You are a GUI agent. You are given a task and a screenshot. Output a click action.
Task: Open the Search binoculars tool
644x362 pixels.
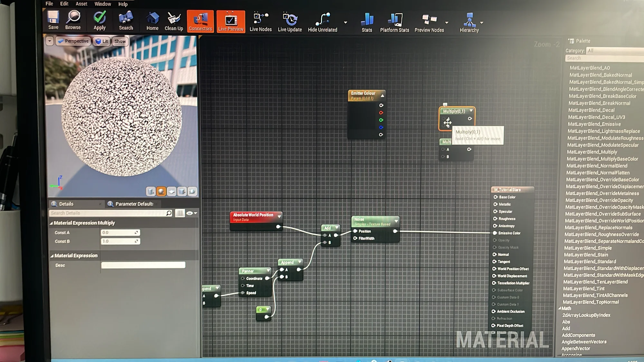(x=126, y=21)
